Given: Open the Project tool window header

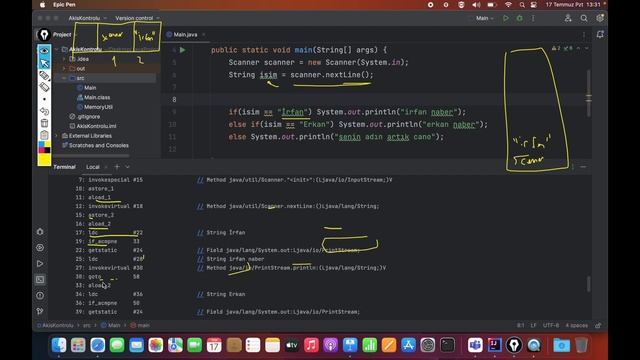Looking at the screenshot, I should click(x=62, y=35).
